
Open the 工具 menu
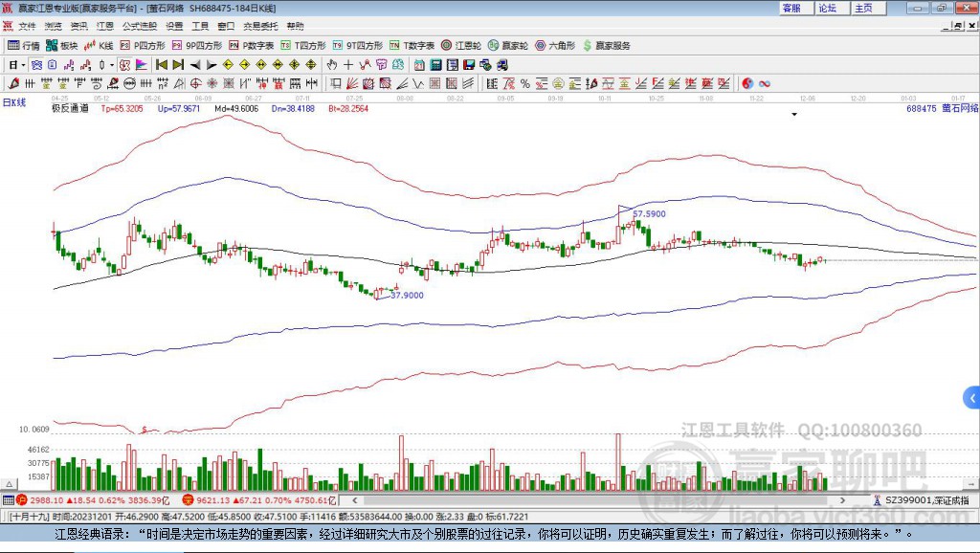pos(200,26)
